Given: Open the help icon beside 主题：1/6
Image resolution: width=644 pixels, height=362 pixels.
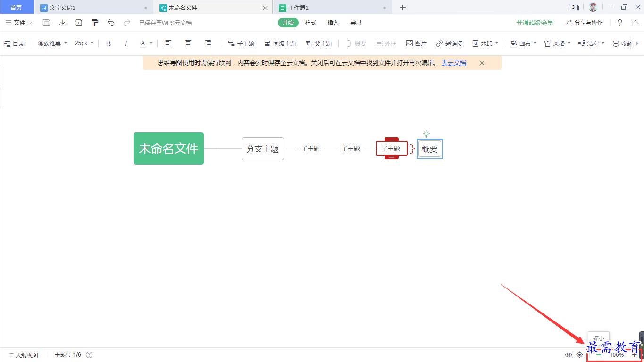Looking at the screenshot, I should point(89,355).
